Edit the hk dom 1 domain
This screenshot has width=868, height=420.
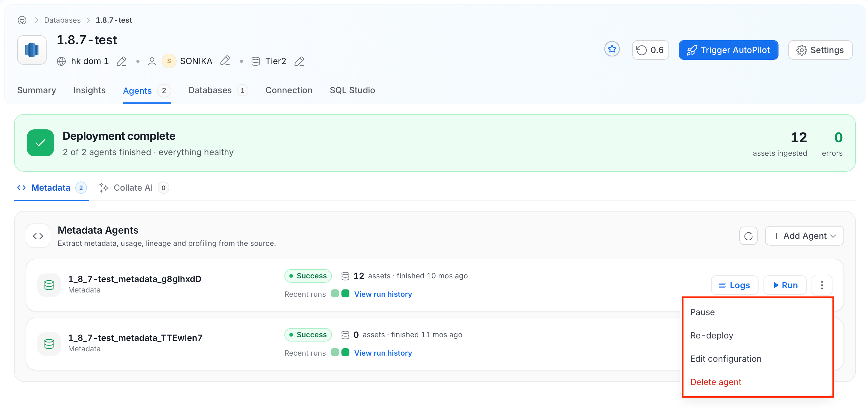121,61
